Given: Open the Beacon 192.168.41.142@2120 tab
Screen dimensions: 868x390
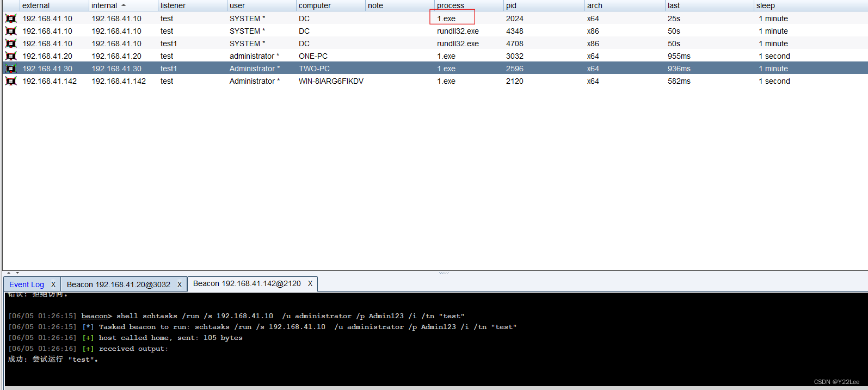Looking at the screenshot, I should (247, 283).
